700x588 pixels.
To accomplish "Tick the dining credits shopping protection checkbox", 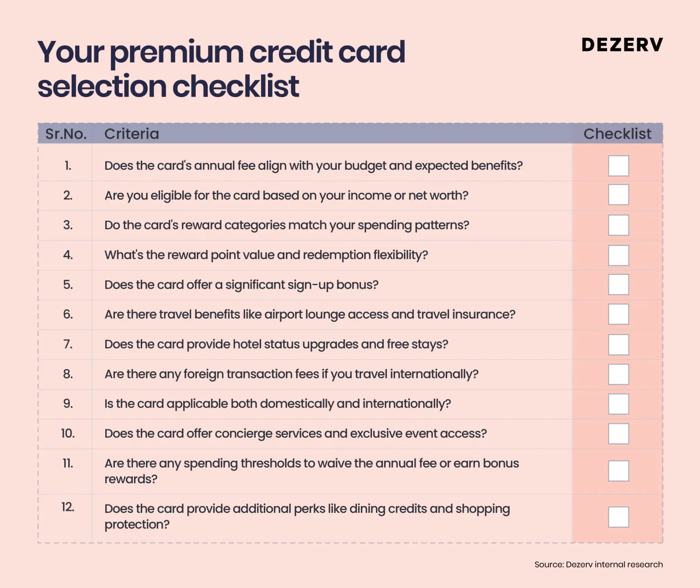I will tap(618, 517).
